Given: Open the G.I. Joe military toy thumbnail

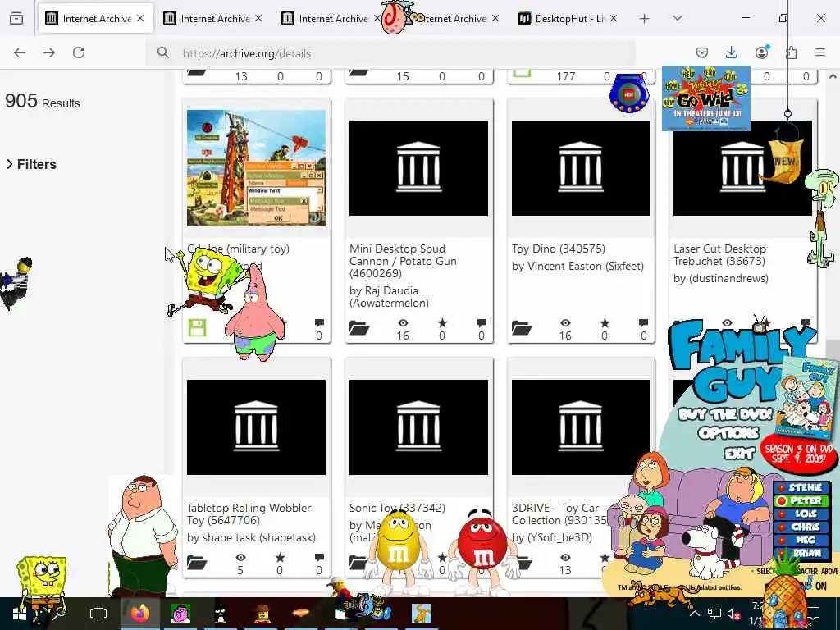Looking at the screenshot, I should [256, 167].
